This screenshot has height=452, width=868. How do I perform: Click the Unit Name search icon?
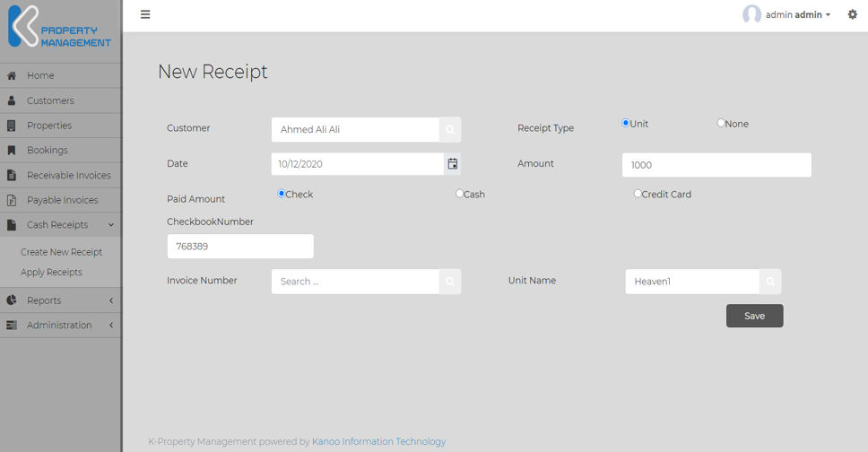770,282
